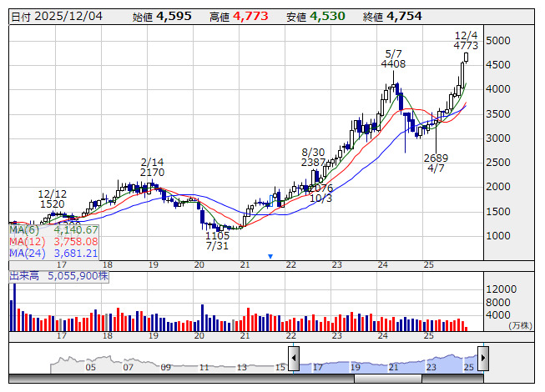The image size is (545, 392).
Task: Click the MA(12) value 3,758.08
Action: pyautogui.click(x=76, y=242)
